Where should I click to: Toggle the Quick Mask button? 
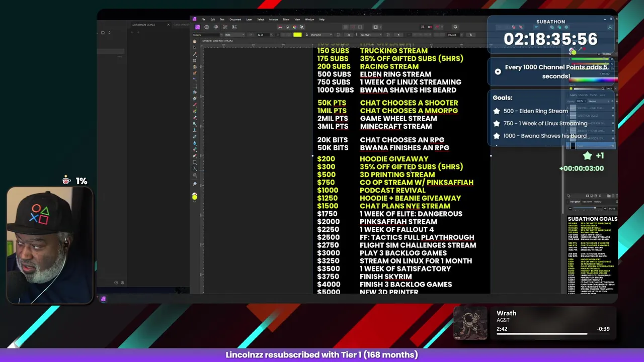pos(375,27)
